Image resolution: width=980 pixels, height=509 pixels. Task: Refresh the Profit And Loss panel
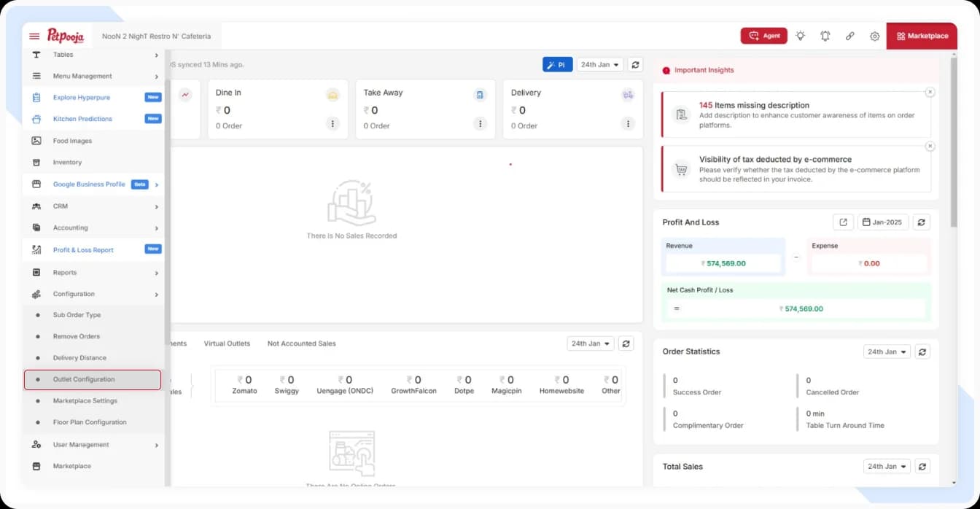(922, 222)
